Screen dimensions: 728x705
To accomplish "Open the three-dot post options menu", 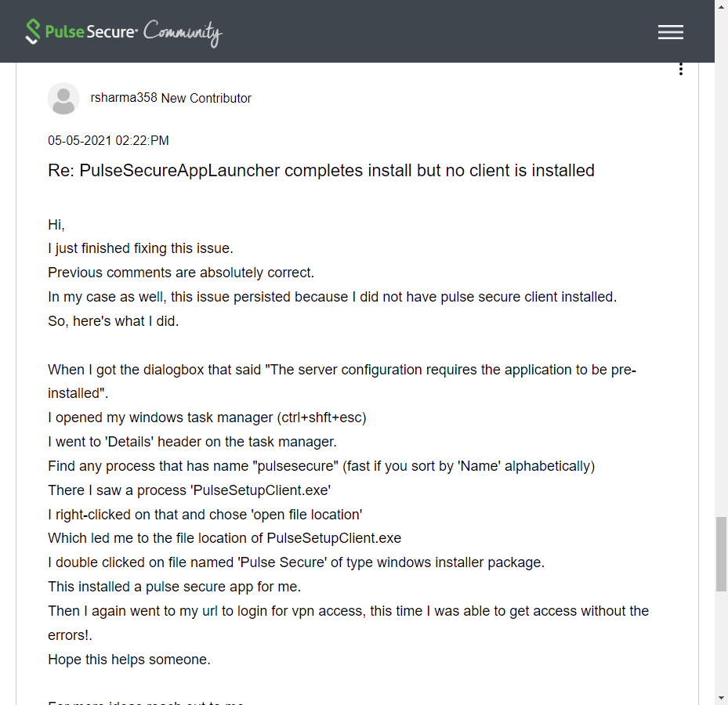I will (680, 70).
